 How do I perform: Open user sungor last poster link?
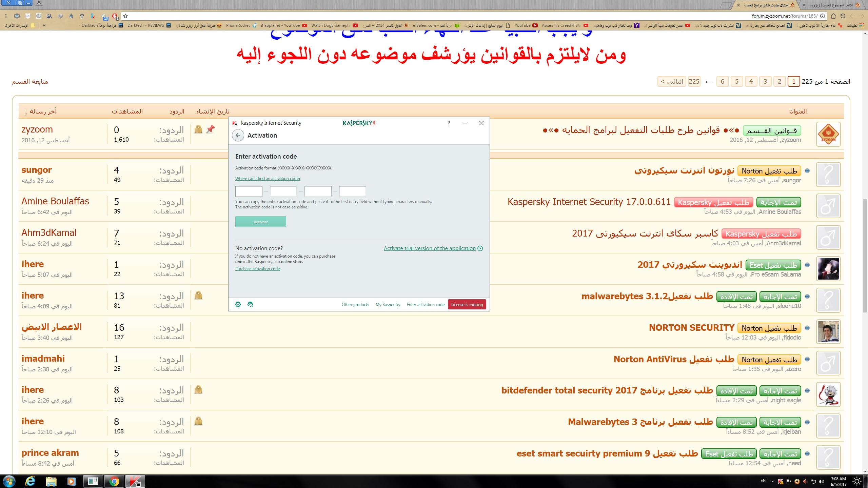click(x=37, y=170)
